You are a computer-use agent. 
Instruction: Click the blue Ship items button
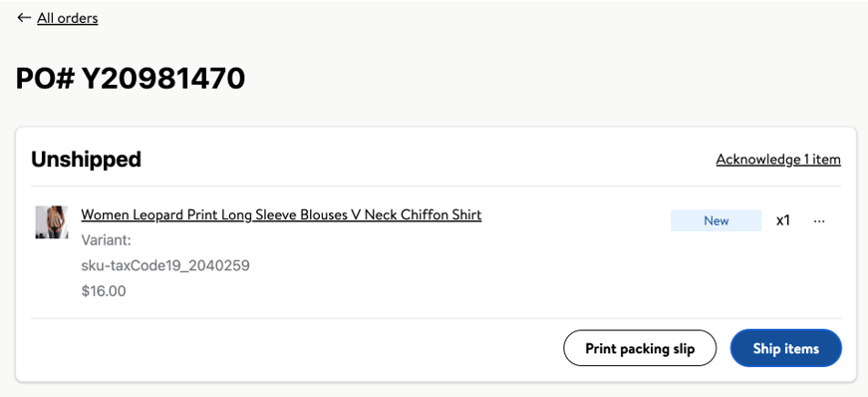tap(786, 348)
